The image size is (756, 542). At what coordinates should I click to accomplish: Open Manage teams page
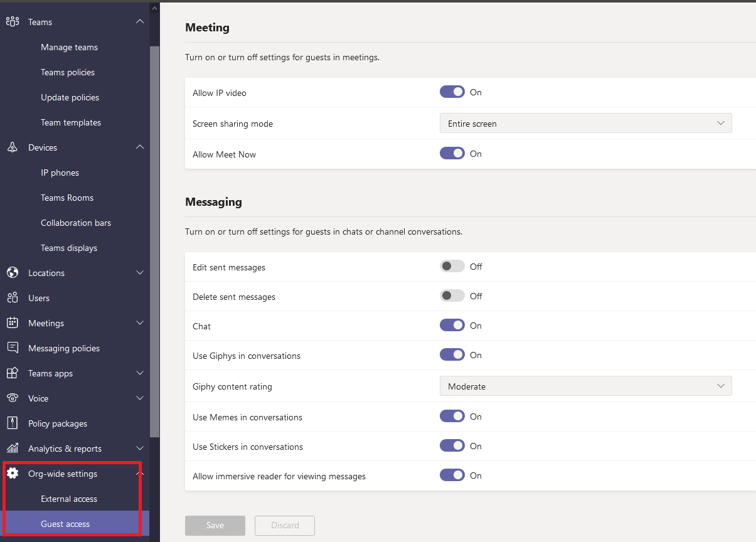(x=69, y=47)
